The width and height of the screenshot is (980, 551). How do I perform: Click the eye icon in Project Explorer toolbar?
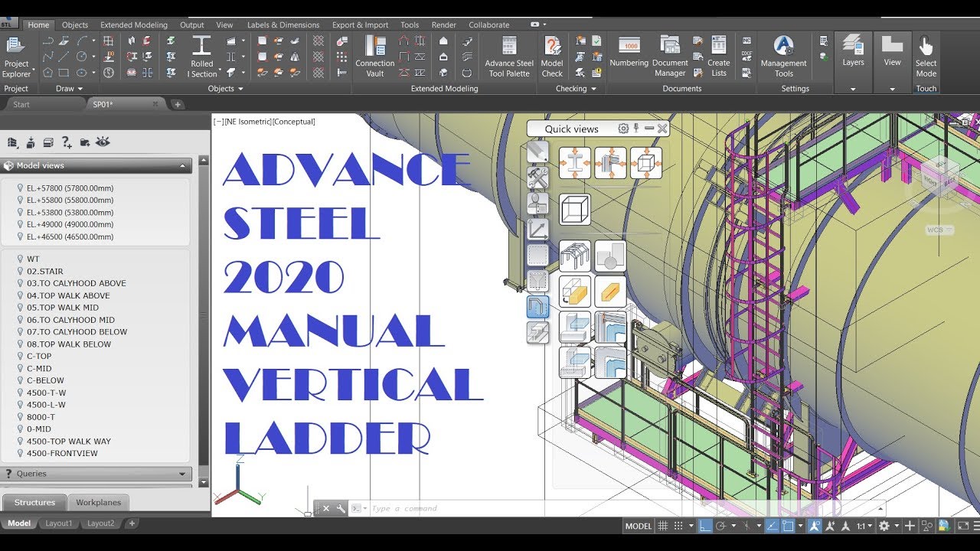[x=103, y=142]
